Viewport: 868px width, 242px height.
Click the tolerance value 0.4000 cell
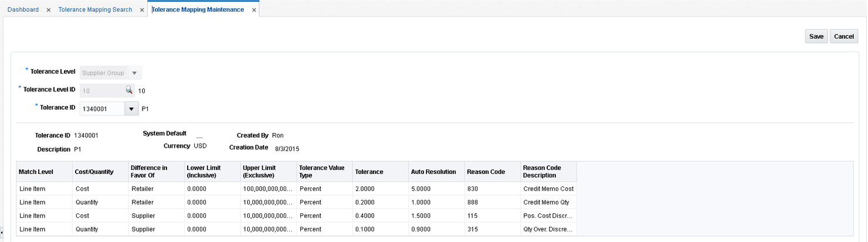(380, 216)
